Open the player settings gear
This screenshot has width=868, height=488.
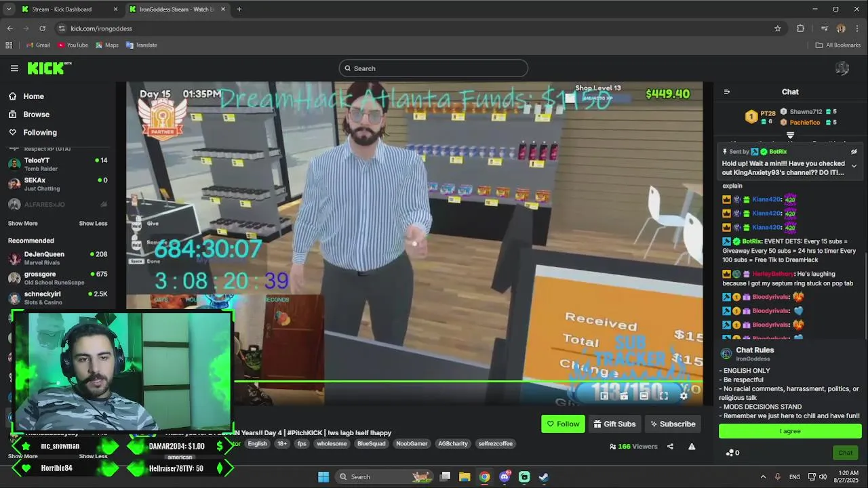(x=684, y=396)
